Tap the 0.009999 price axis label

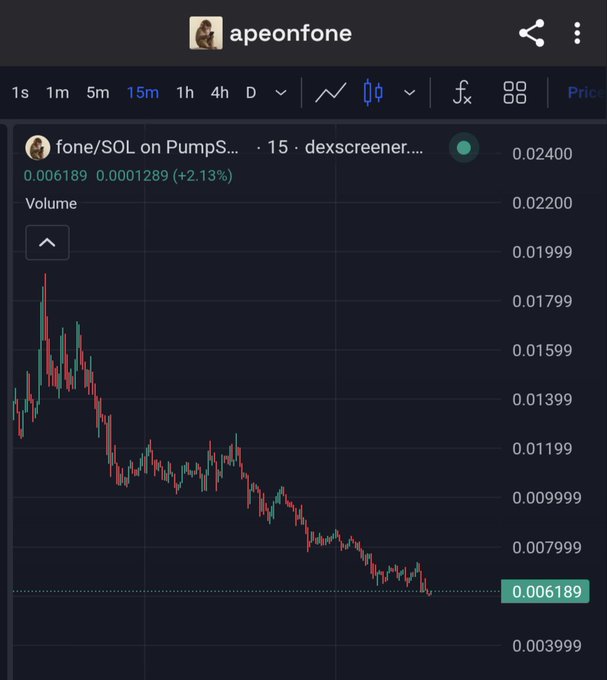[547, 498]
